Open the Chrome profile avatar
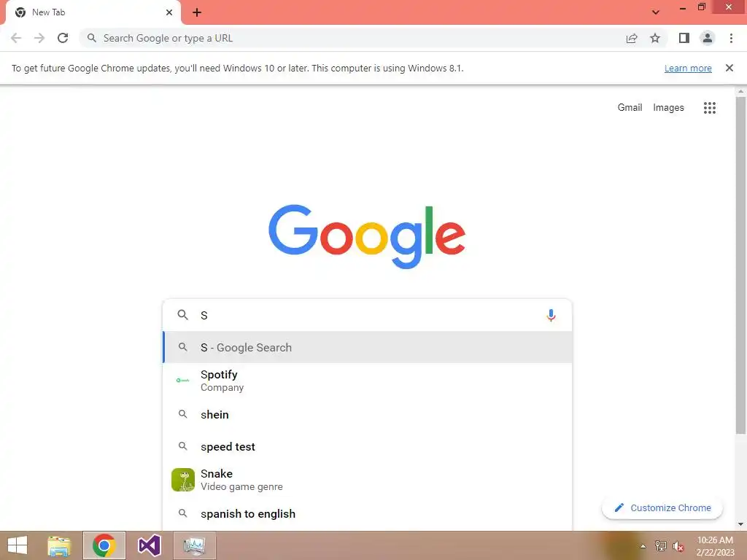The width and height of the screenshot is (747, 560). (x=708, y=38)
